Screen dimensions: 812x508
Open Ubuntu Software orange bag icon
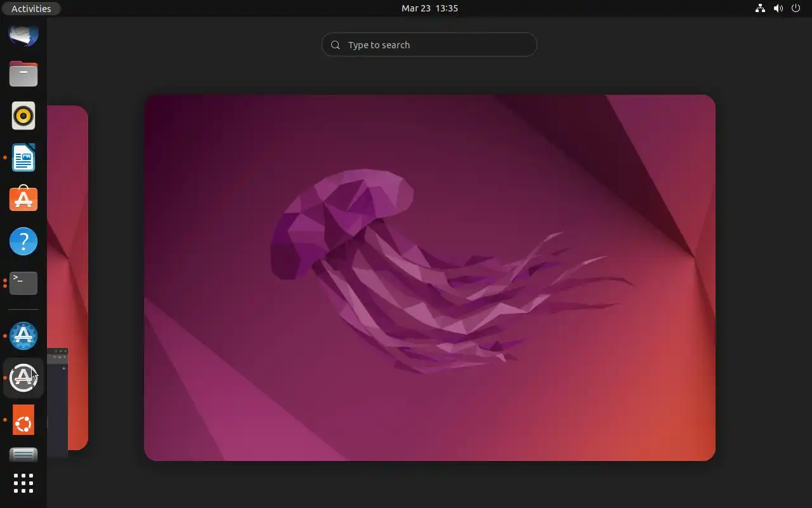[23, 199]
